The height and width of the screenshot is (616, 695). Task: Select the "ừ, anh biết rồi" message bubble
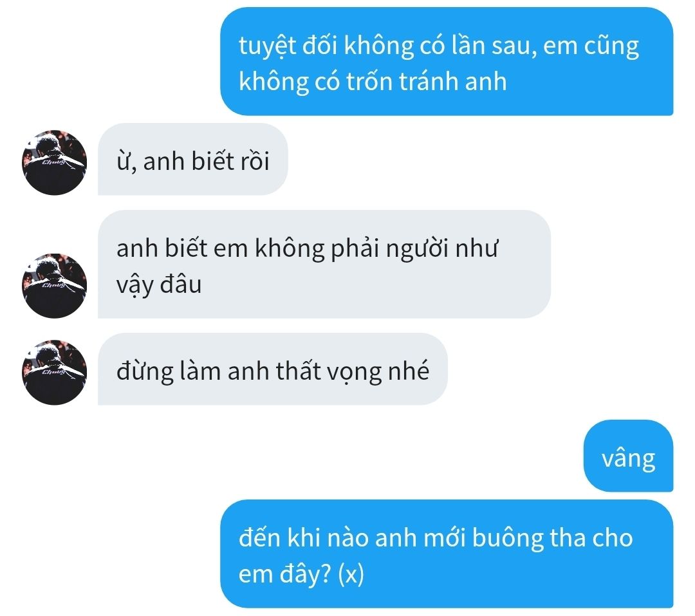click(x=193, y=159)
